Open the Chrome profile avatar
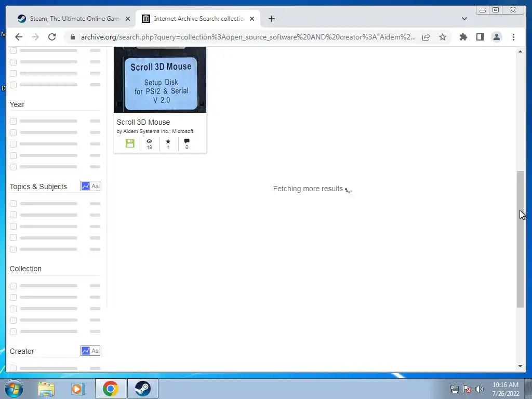This screenshot has width=532, height=399. [x=496, y=37]
